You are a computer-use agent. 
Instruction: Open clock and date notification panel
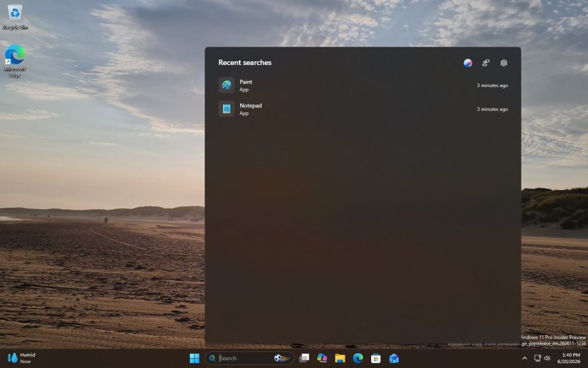[x=568, y=358]
